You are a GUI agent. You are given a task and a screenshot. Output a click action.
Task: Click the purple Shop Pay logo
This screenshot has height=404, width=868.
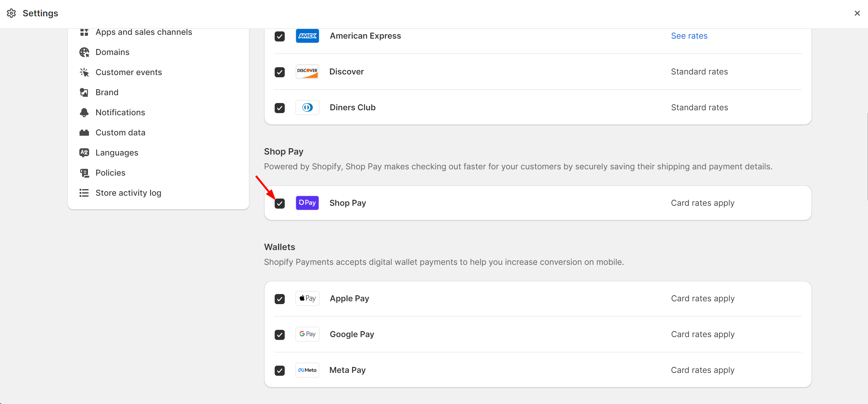[x=307, y=203]
